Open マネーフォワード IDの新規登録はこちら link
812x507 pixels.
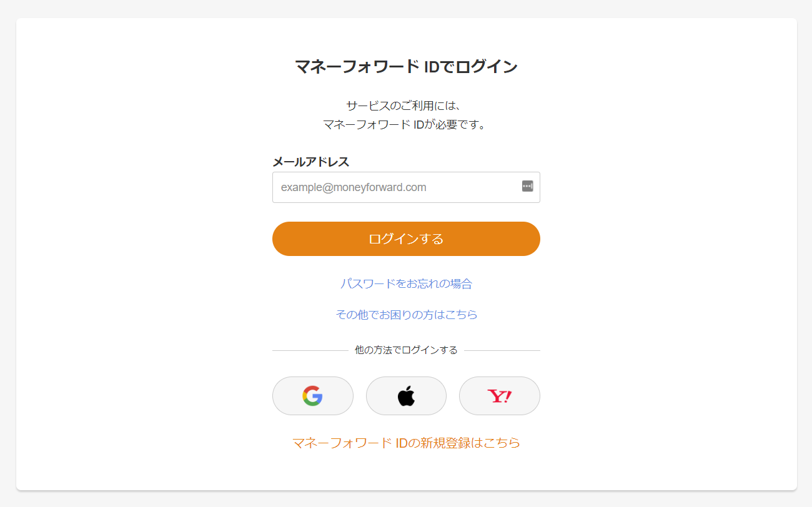coord(406,443)
